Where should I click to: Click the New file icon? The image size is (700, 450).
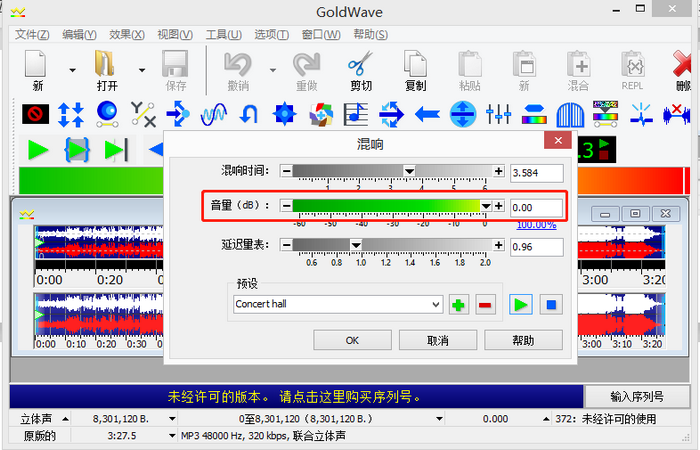tap(37, 65)
